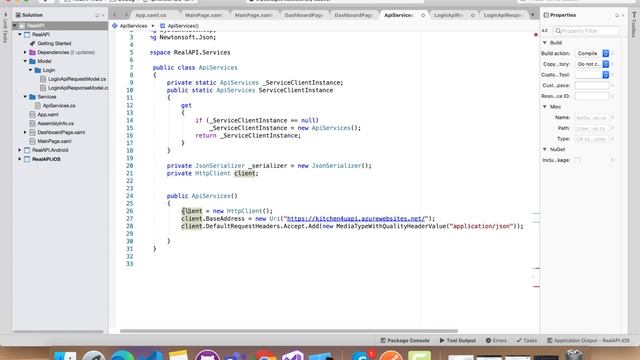Open LoginApiRequestModel.cs file
The image size is (640, 360).
tap(77, 79)
